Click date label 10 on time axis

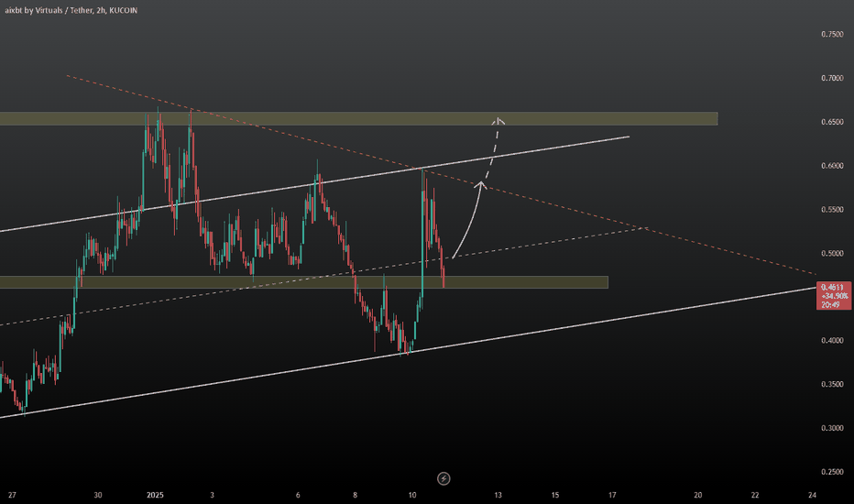click(x=412, y=495)
